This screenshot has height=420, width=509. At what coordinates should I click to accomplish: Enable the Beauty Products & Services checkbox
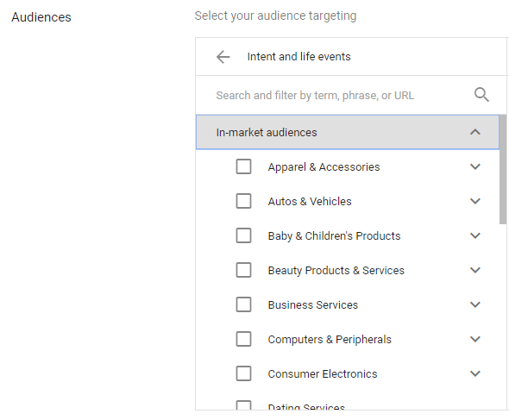pos(243,270)
